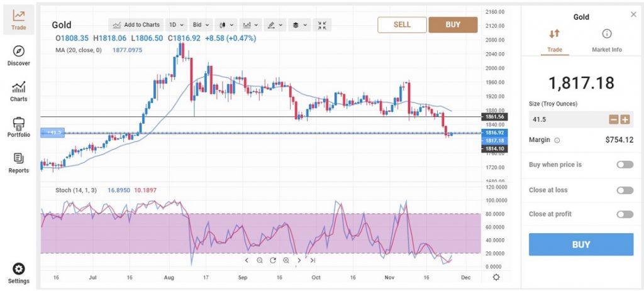Open the Trade section in sidebar

point(18,20)
